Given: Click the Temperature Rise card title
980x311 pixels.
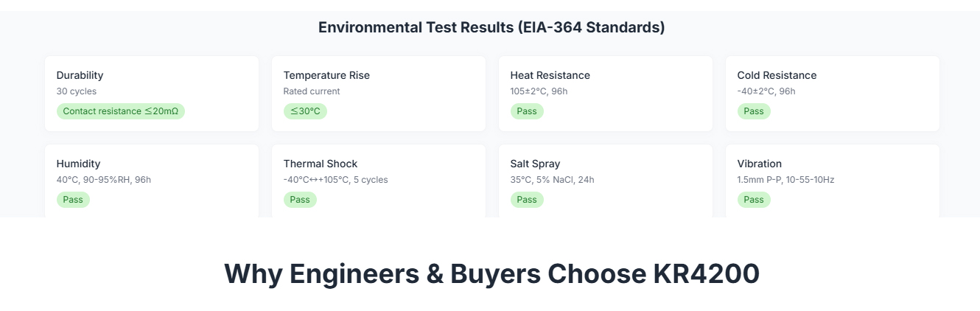Looking at the screenshot, I should pyautogui.click(x=326, y=75).
